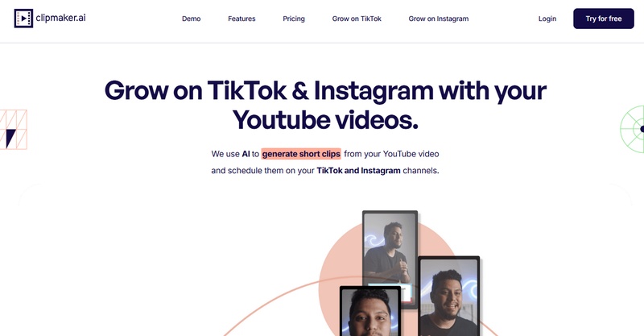Image resolution: width=644 pixels, height=336 pixels.
Task: Click the orange triangle grid decoration
Action: point(13,130)
